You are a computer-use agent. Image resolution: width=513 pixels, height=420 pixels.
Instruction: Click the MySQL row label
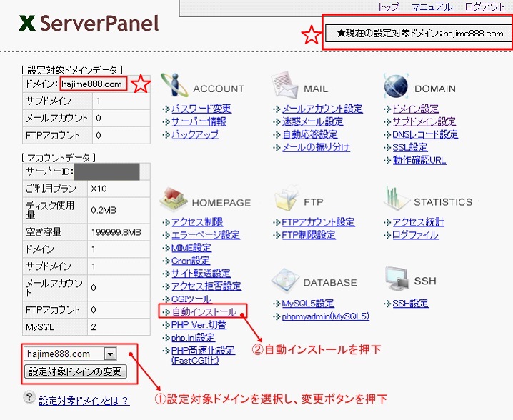tap(40, 326)
